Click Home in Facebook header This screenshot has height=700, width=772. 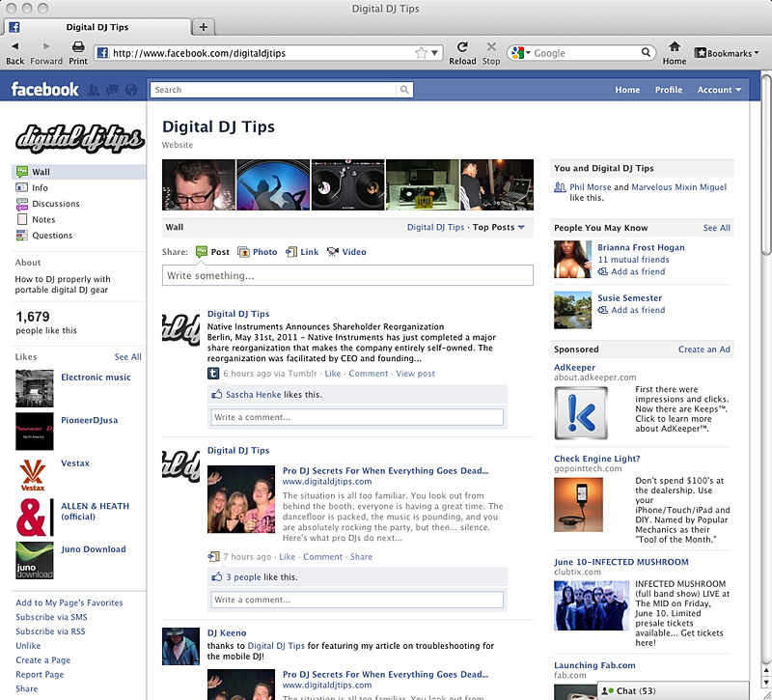[x=627, y=90]
